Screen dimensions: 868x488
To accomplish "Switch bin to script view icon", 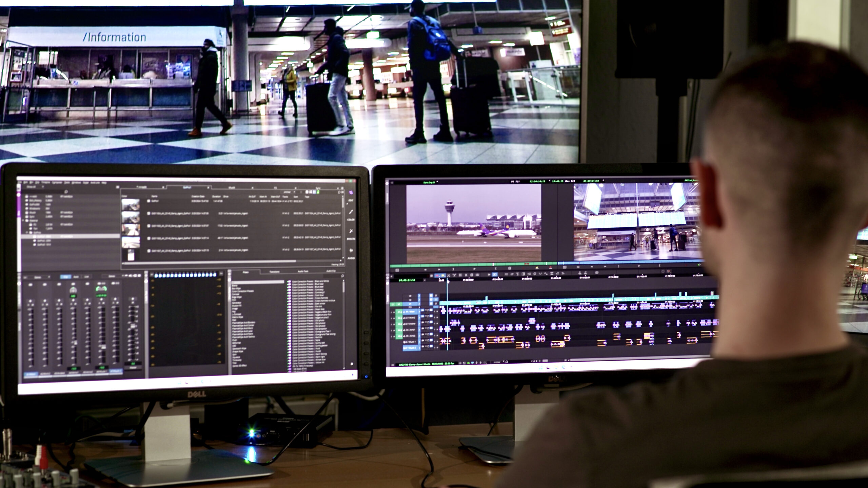I will (x=314, y=192).
